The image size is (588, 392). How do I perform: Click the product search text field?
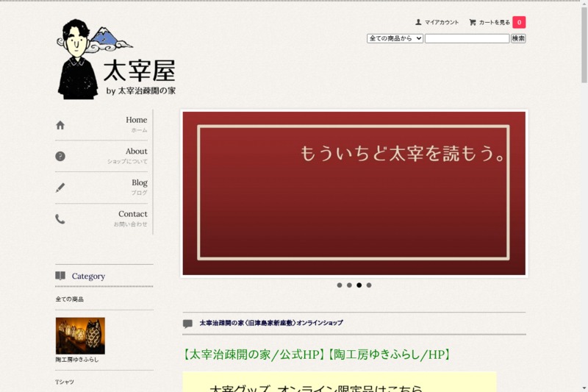pyautogui.click(x=467, y=38)
